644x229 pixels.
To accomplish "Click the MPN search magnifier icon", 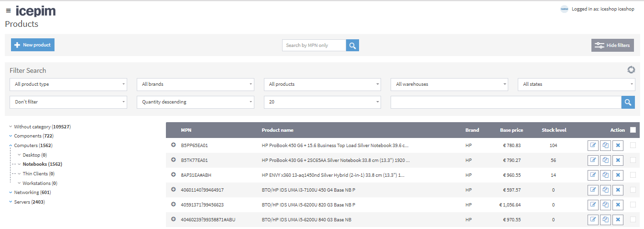I will pyautogui.click(x=352, y=46).
